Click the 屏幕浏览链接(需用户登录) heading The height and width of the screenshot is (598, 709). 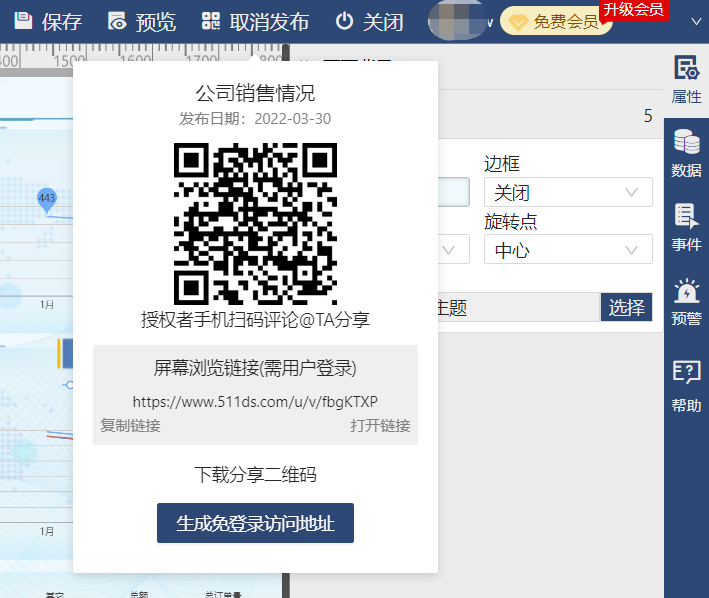(255, 368)
